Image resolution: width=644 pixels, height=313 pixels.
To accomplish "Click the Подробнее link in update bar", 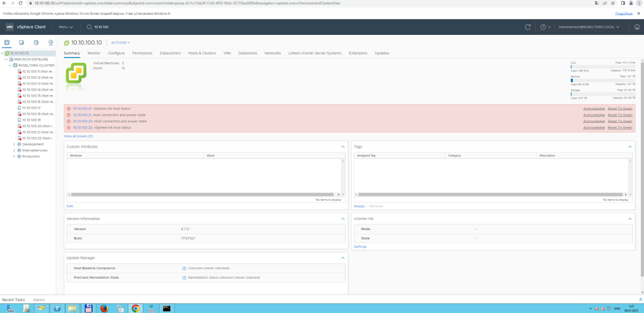I will click(624, 13).
